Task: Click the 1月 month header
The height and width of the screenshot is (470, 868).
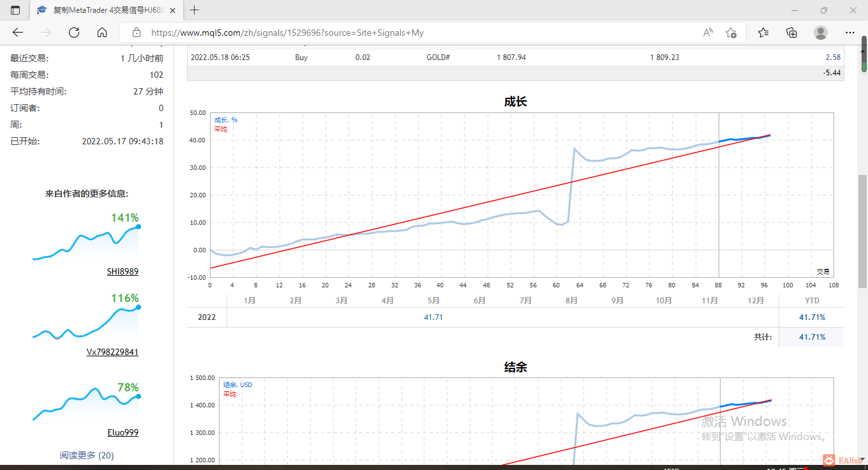Action: [250, 301]
